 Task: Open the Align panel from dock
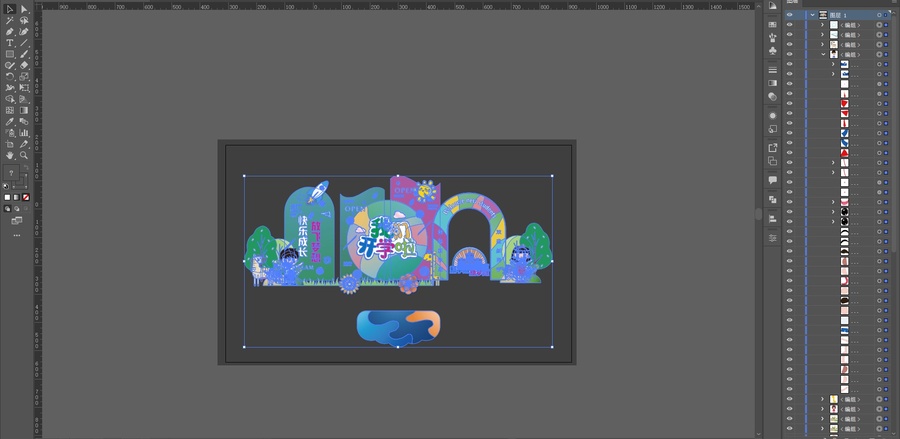[773, 219]
